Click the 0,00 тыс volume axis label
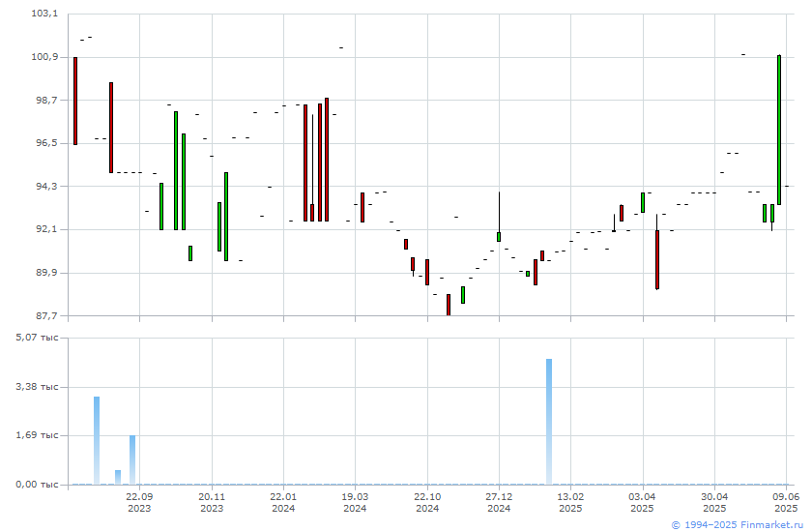Image resolution: width=812 pixels, height=532 pixels. coord(37,485)
